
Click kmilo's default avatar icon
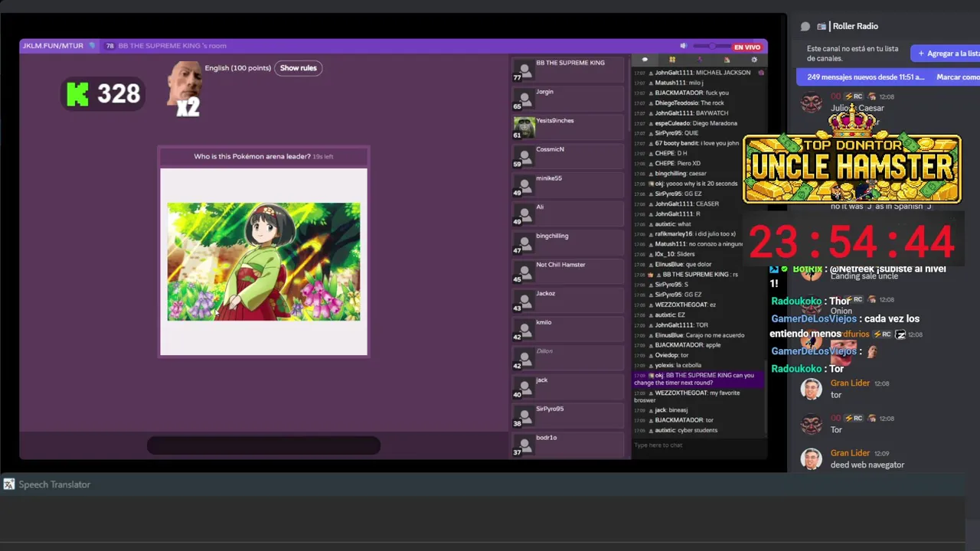524,328
